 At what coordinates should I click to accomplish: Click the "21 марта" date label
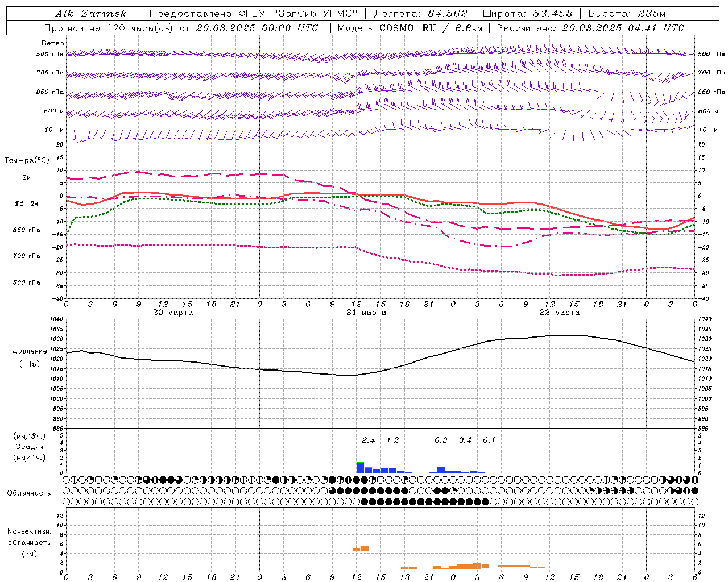click(x=366, y=313)
